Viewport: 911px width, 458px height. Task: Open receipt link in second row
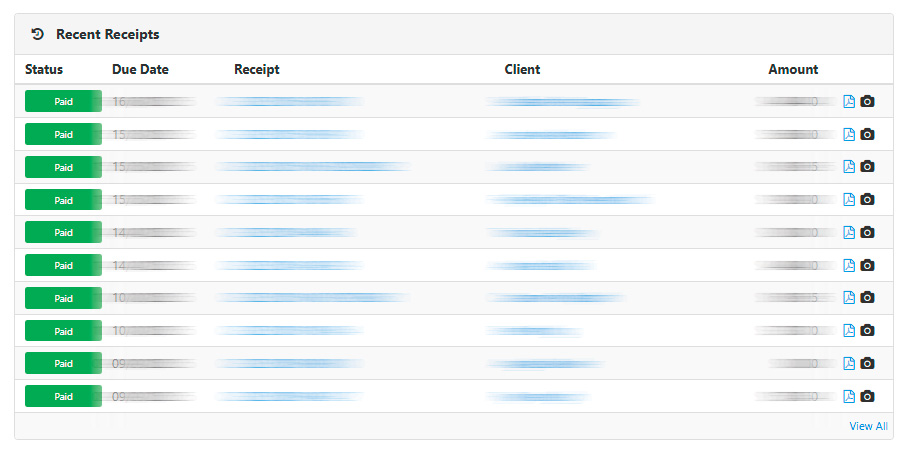289,134
